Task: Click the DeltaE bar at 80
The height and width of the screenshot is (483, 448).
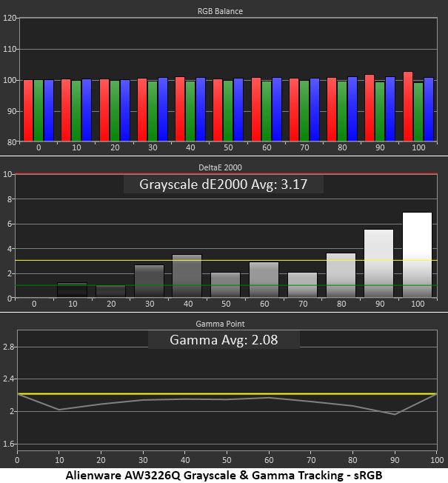Action: [341, 276]
